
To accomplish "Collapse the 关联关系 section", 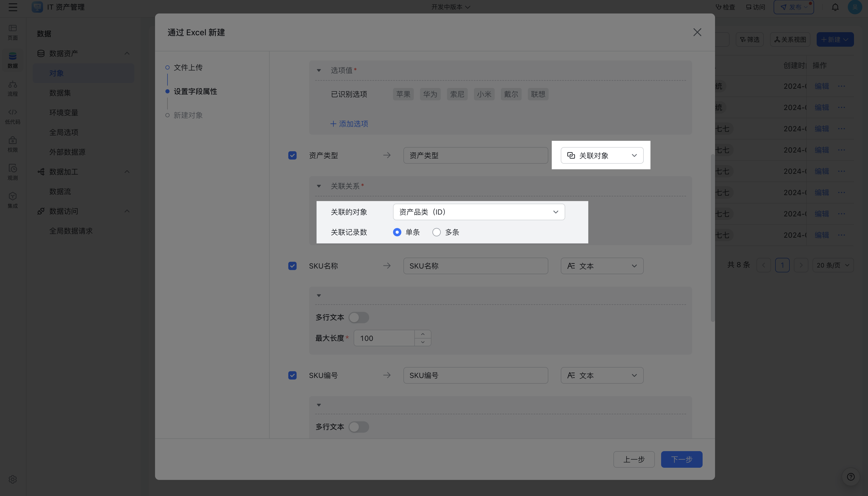I will click(x=319, y=186).
